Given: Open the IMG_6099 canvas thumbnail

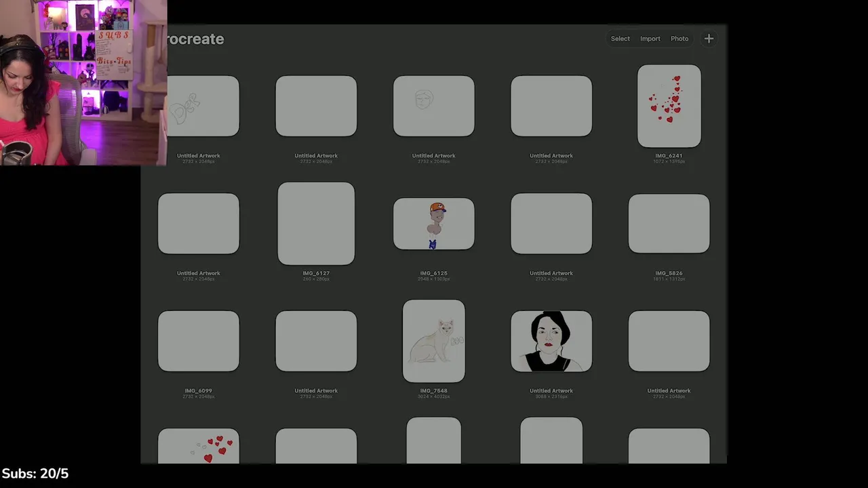Looking at the screenshot, I should 199,341.
